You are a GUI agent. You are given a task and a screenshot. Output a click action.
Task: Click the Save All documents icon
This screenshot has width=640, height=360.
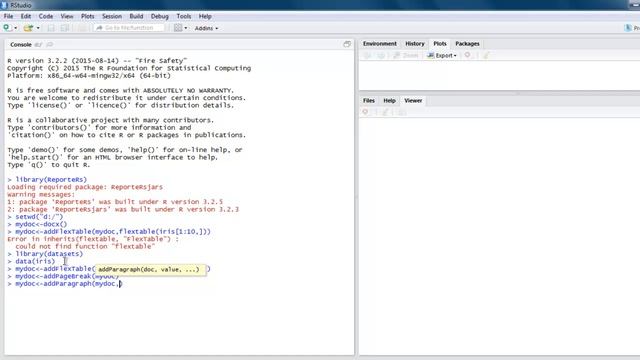pos(64,28)
